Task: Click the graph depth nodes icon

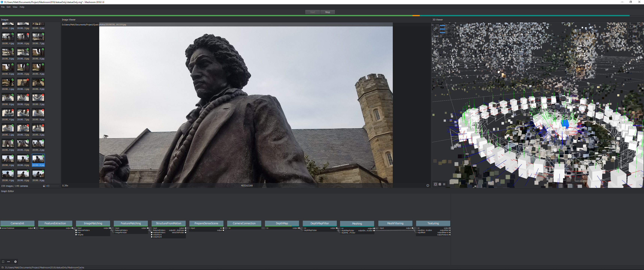Action: (x=8, y=262)
